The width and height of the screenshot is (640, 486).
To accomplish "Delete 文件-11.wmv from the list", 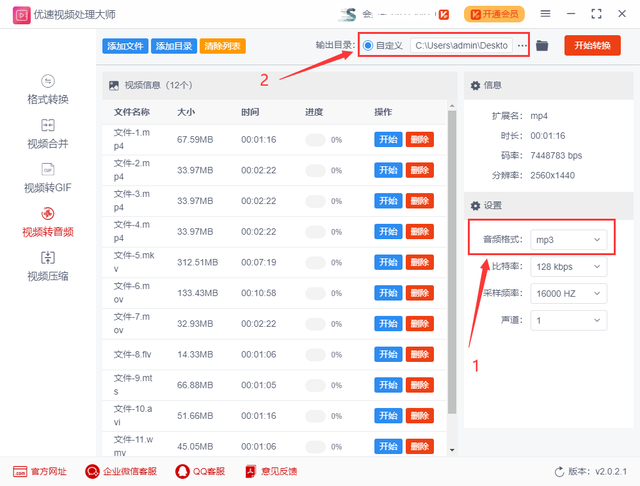I will 420,446.
